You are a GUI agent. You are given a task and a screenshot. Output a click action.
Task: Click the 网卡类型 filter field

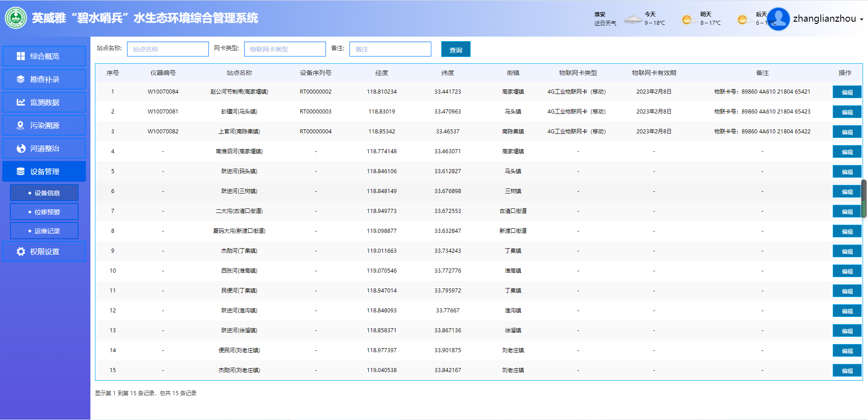click(x=285, y=49)
